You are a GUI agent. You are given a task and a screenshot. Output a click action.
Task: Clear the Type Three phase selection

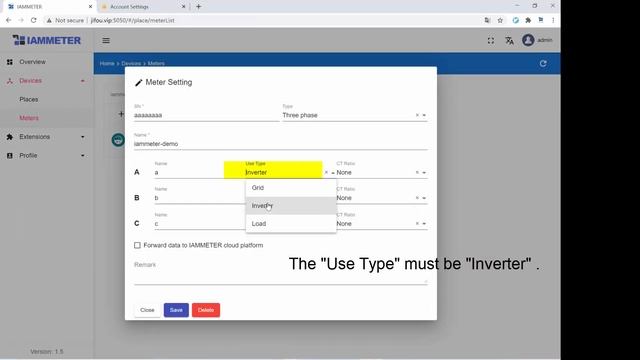tap(417, 116)
